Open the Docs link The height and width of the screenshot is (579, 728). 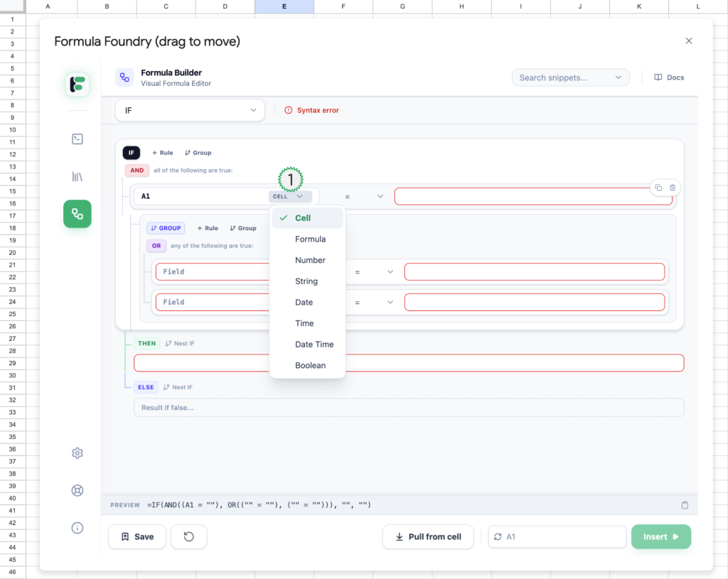click(x=669, y=77)
